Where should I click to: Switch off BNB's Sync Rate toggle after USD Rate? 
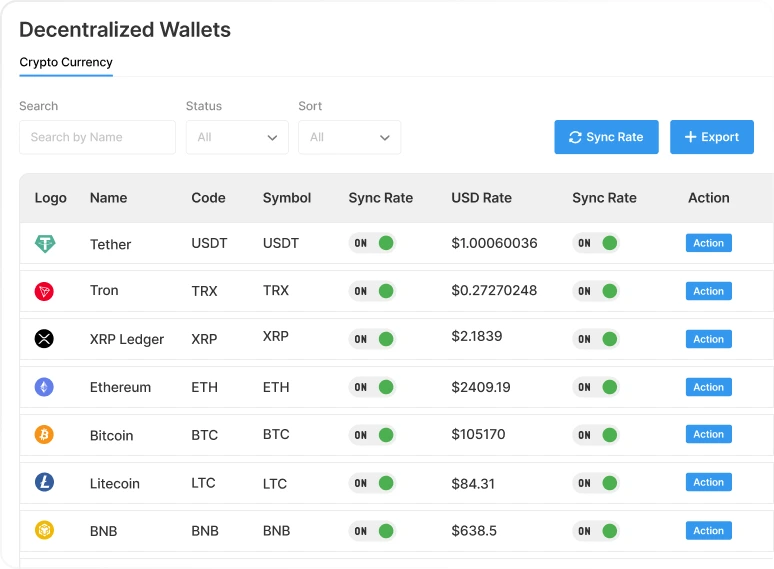tap(596, 531)
